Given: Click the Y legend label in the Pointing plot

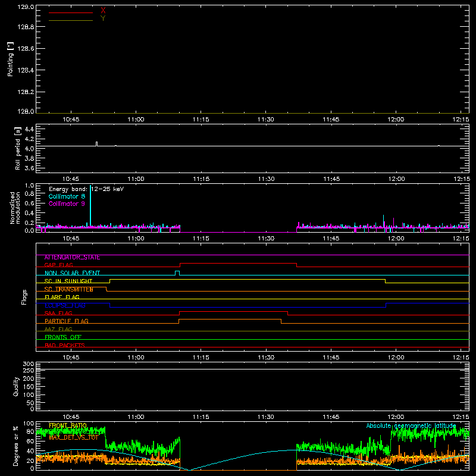Looking at the screenshot, I should (103, 18).
